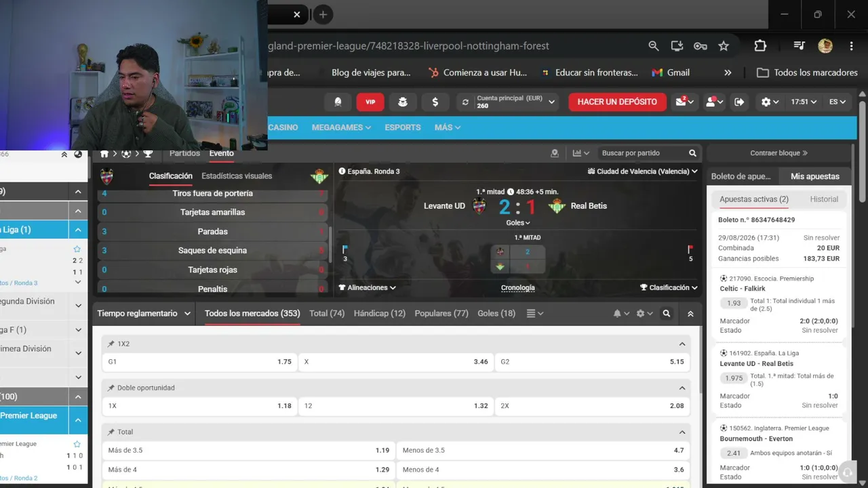The width and height of the screenshot is (868, 488).
Task: Open the ES language dropdown
Action: 837,102
